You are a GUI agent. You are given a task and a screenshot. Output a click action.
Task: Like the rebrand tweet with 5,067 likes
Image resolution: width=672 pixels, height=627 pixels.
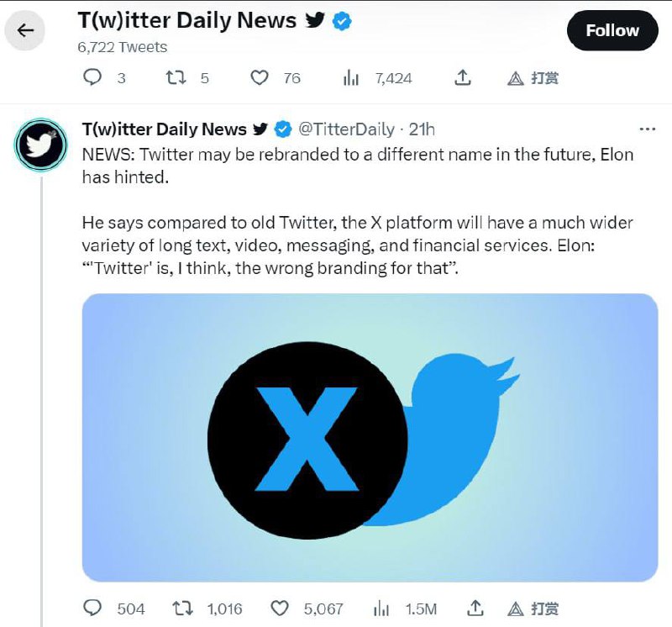coord(279,608)
